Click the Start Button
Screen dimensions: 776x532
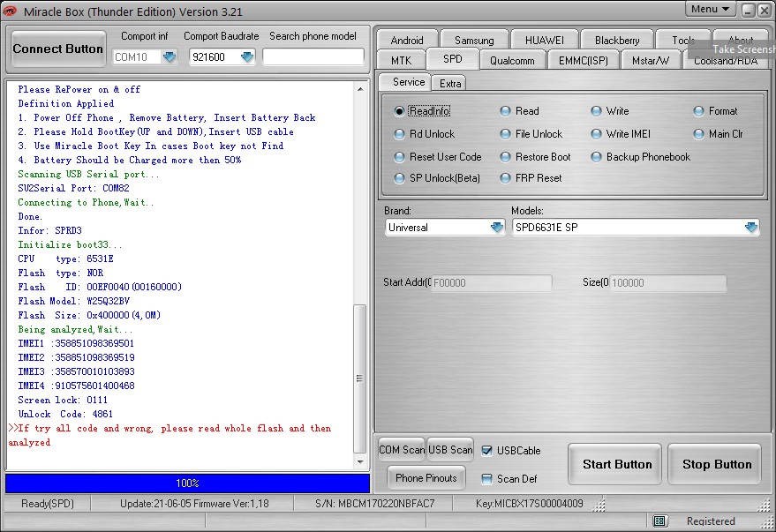[616, 464]
